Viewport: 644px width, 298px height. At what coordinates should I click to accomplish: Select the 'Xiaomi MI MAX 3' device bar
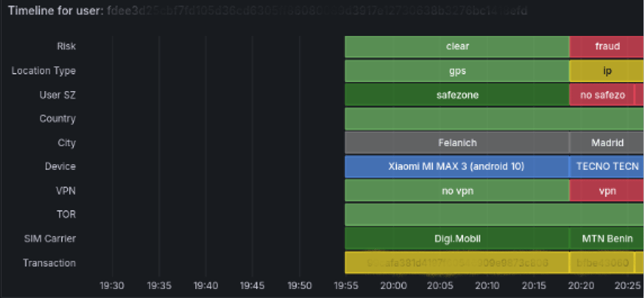coord(457,166)
